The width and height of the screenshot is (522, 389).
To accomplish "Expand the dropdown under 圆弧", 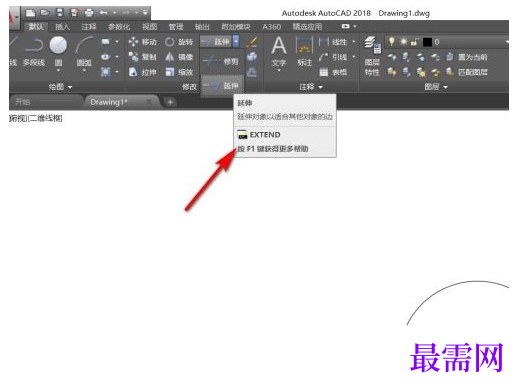I will [84, 71].
